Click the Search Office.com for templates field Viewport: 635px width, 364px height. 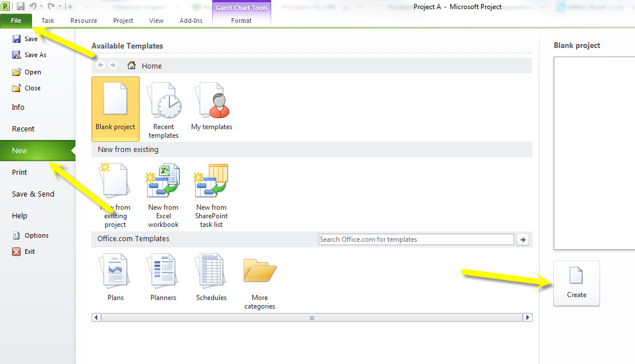tap(416, 239)
